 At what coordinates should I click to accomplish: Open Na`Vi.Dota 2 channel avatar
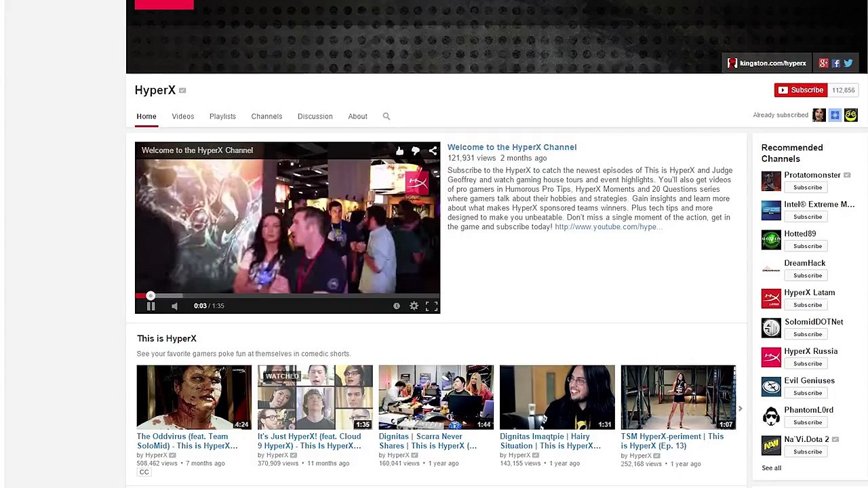tap(771, 445)
